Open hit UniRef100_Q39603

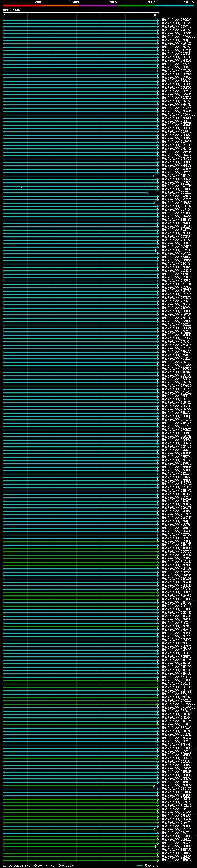click(x=177, y=20)
